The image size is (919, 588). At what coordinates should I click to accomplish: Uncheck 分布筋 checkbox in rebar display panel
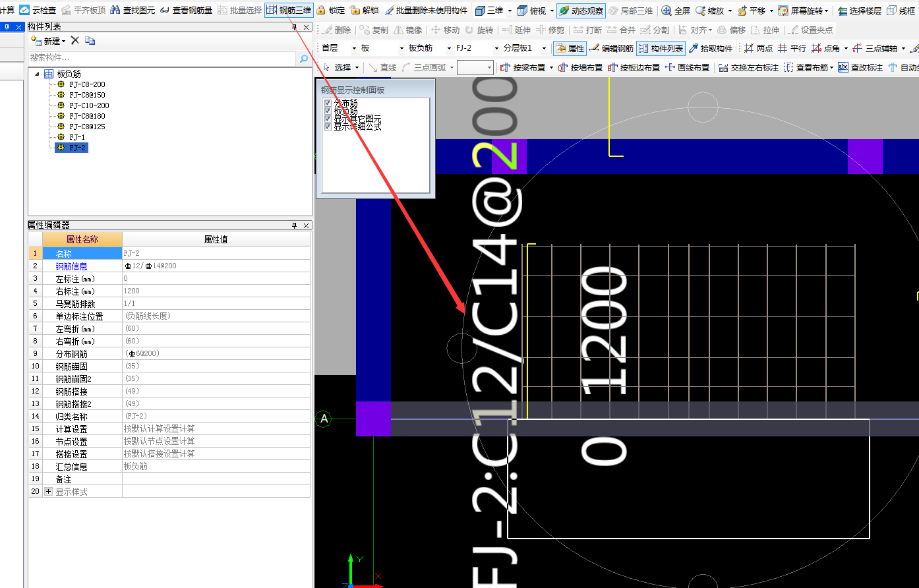pyautogui.click(x=328, y=103)
